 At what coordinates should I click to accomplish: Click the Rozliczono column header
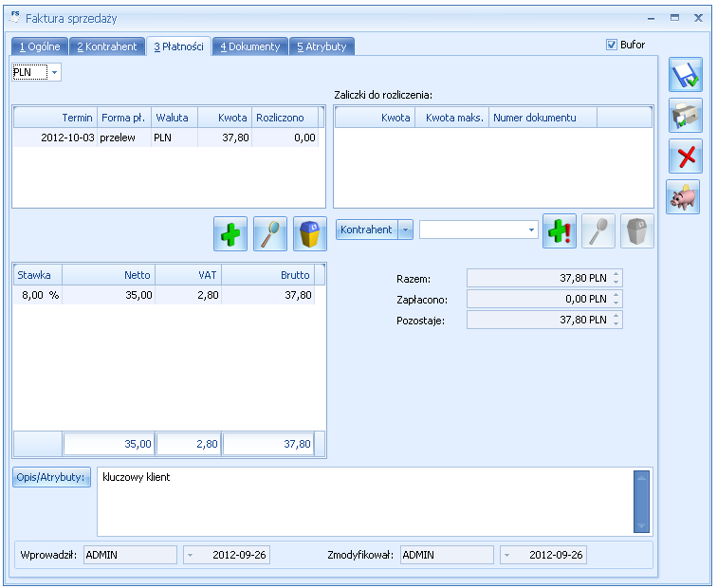coord(285,118)
